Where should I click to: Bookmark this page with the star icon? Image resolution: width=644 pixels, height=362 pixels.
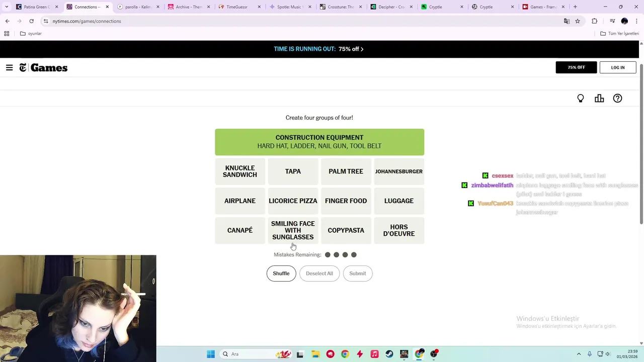coord(578,21)
